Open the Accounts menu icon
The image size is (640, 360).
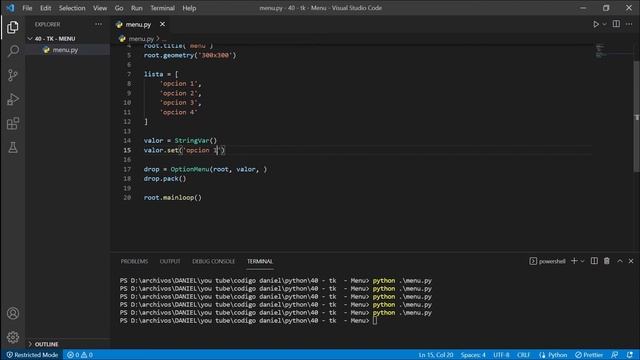13,313
